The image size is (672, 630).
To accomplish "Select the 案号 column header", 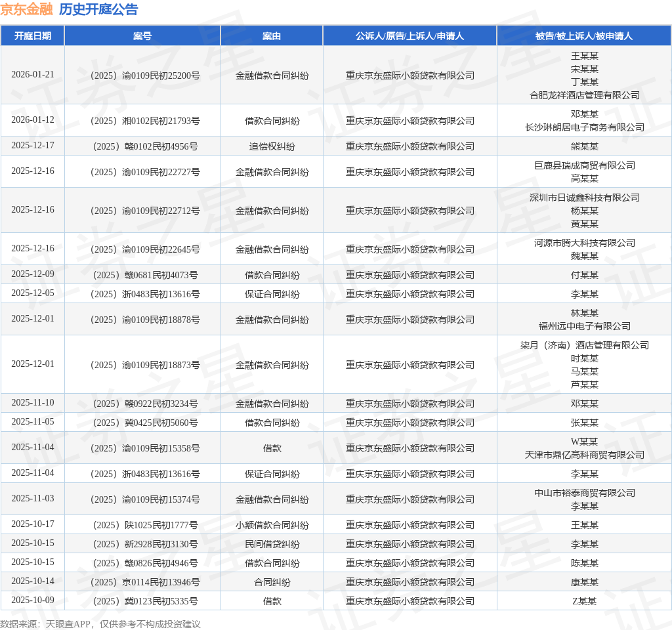I will pos(142,36).
